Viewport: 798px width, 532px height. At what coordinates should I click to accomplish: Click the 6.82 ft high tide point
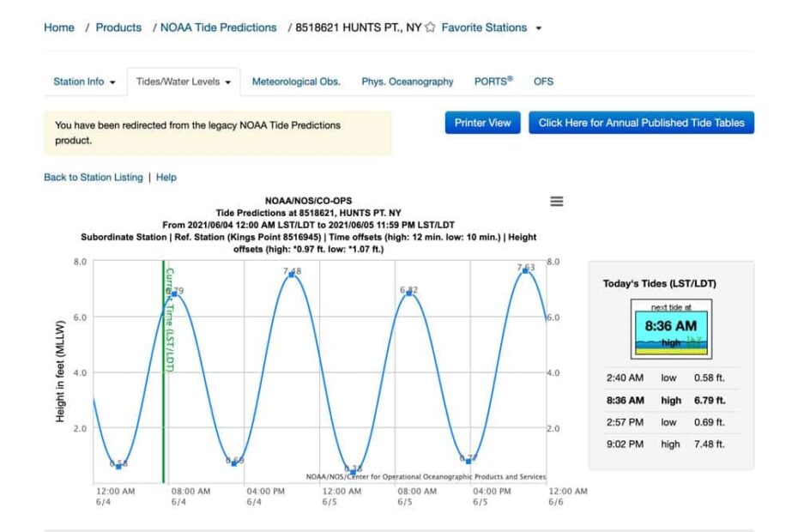pyautogui.click(x=408, y=293)
